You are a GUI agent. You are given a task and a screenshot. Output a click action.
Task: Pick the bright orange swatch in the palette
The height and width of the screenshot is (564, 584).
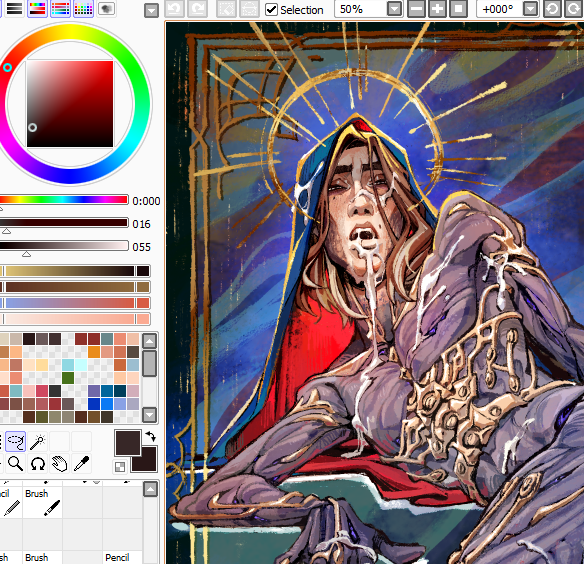tap(94, 352)
